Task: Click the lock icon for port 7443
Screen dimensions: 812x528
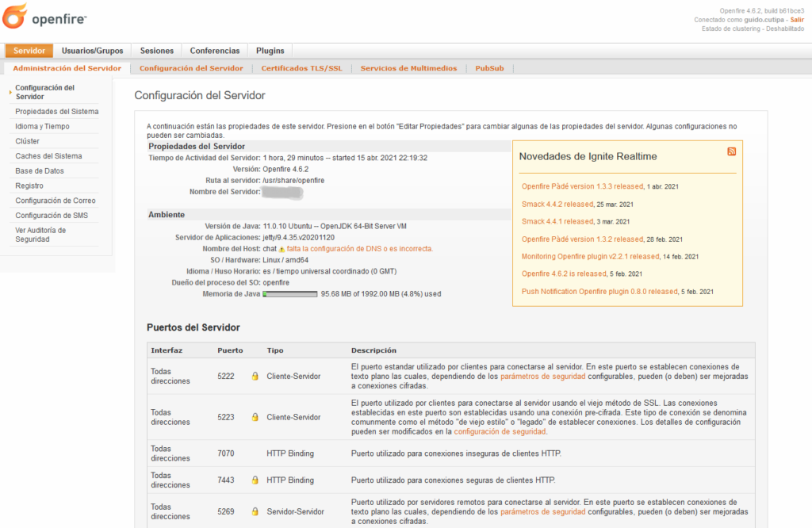Action: pyautogui.click(x=255, y=480)
